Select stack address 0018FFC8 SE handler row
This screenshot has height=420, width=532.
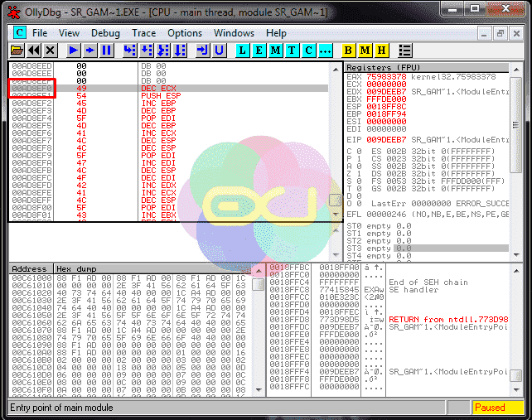(x=389, y=290)
